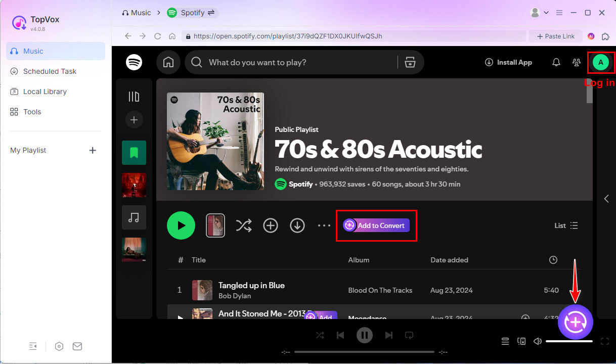The image size is (616, 364).
Task: Go forward in TopVox browser
Action: tap(143, 36)
